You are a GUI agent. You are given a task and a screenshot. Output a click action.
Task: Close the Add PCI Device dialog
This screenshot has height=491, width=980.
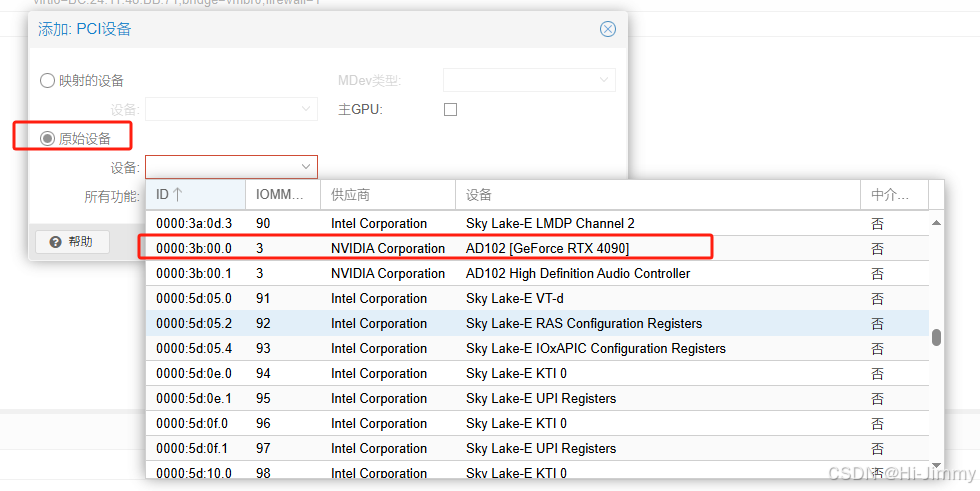click(608, 29)
